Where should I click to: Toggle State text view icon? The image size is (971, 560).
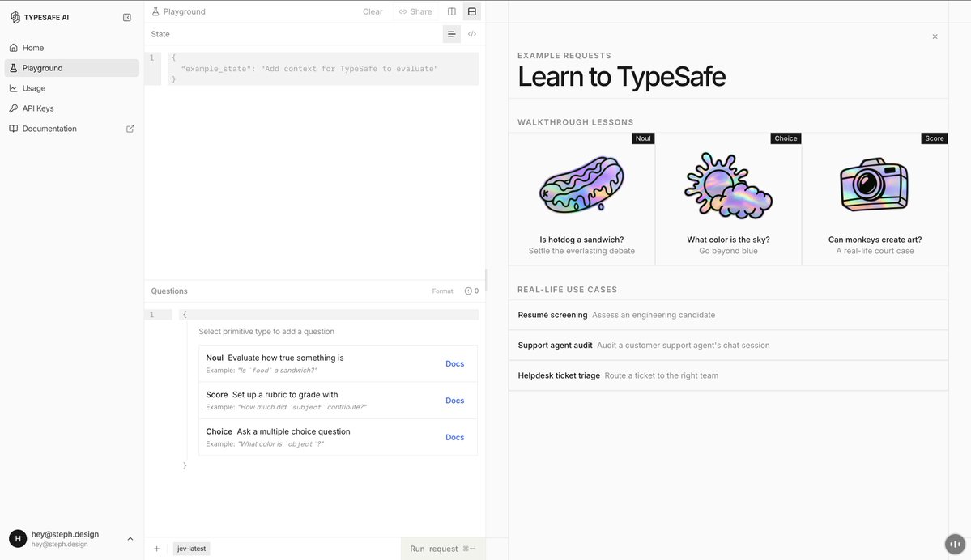pos(451,34)
